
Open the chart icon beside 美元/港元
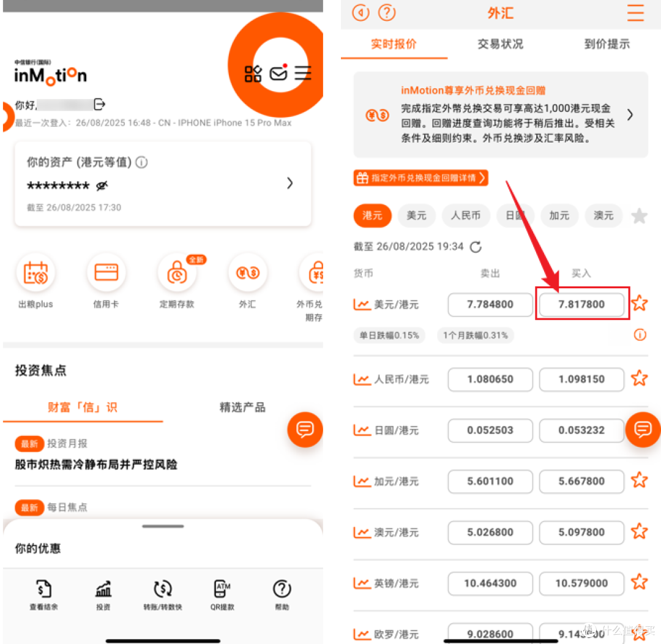click(362, 303)
